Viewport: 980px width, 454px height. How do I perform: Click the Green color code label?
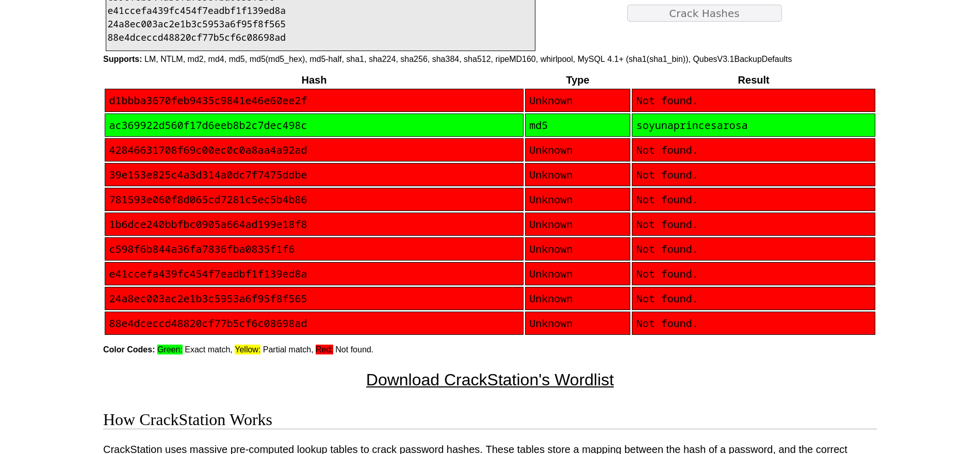point(170,350)
